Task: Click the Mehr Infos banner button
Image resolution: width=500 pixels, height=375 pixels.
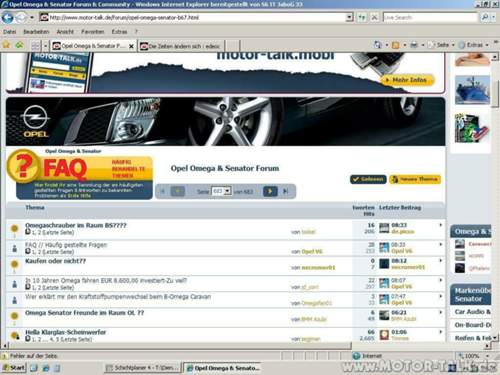Action: 407,80
